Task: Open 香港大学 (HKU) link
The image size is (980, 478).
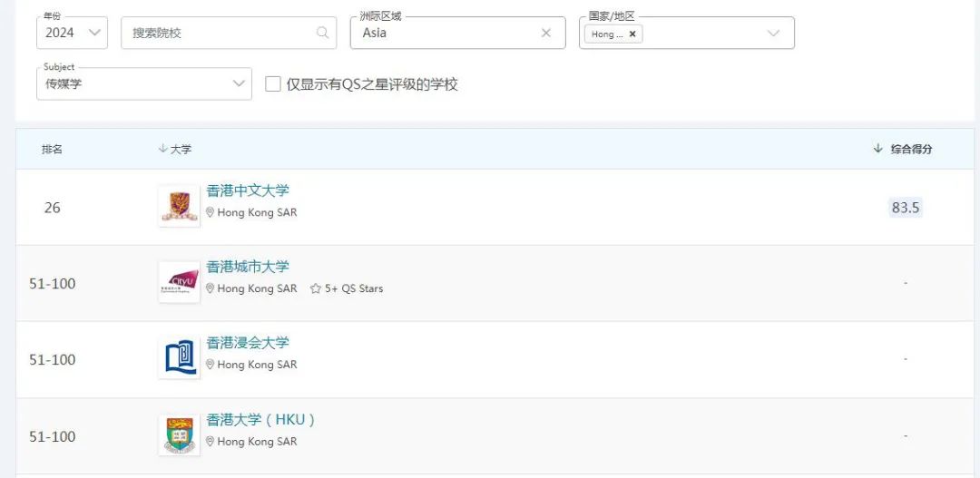Action: click(x=260, y=419)
